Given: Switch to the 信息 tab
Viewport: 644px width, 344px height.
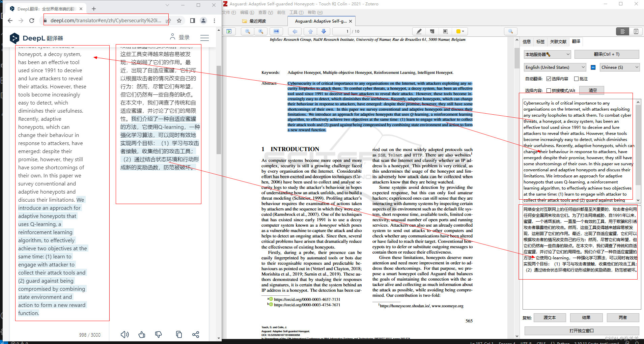Looking at the screenshot, I should (x=527, y=41).
